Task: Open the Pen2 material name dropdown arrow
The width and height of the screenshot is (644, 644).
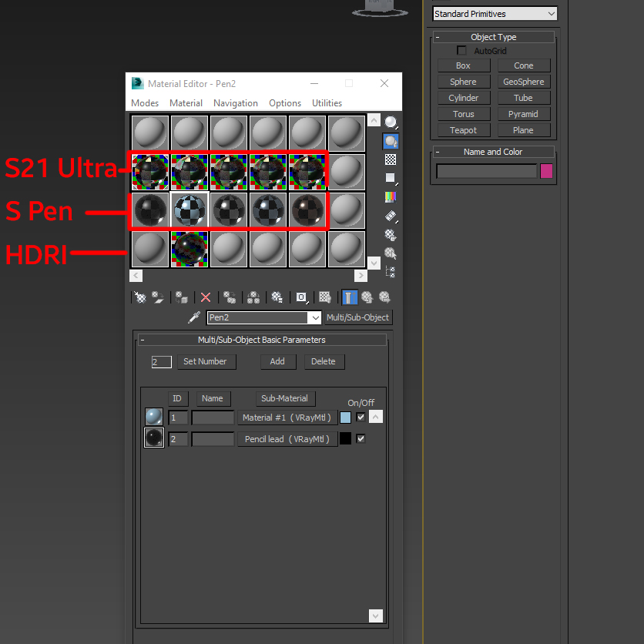Action: pos(315,318)
